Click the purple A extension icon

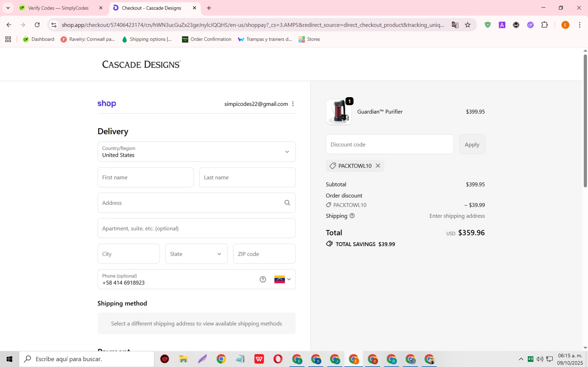tap(502, 25)
